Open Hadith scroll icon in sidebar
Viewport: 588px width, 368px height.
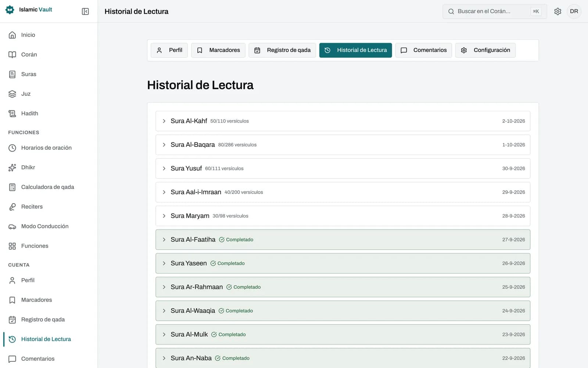pos(12,113)
